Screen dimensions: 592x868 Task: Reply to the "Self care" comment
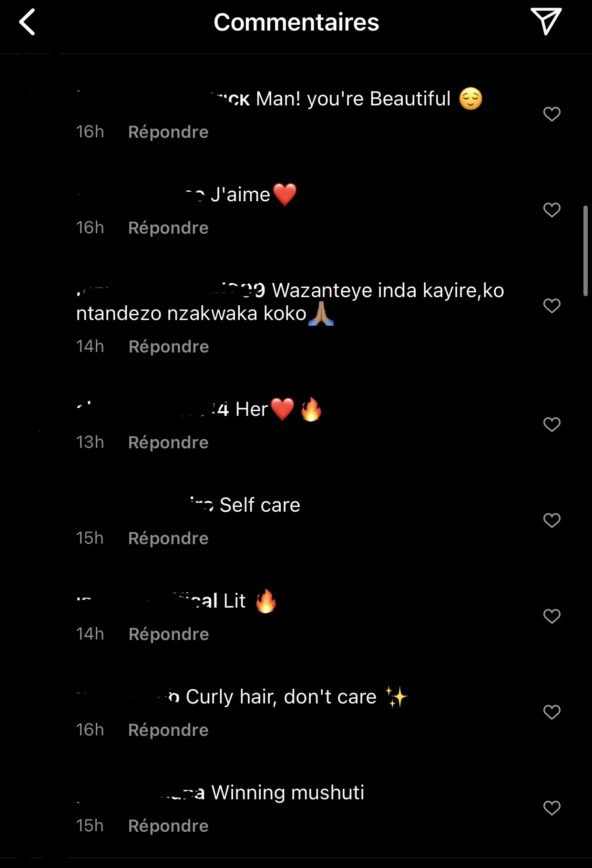(x=168, y=538)
